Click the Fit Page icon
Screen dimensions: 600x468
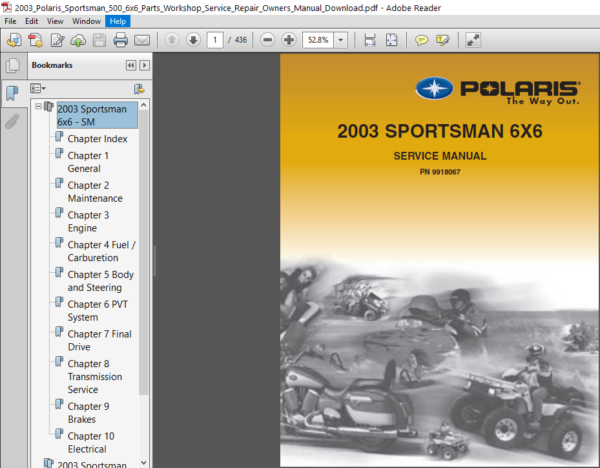pyautogui.click(x=391, y=40)
